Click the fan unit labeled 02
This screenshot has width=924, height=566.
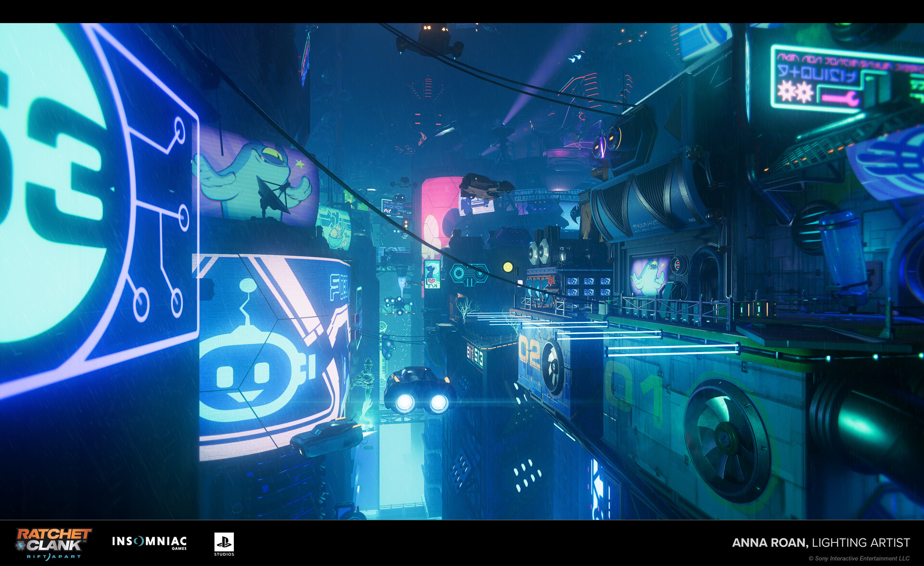tap(553, 367)
